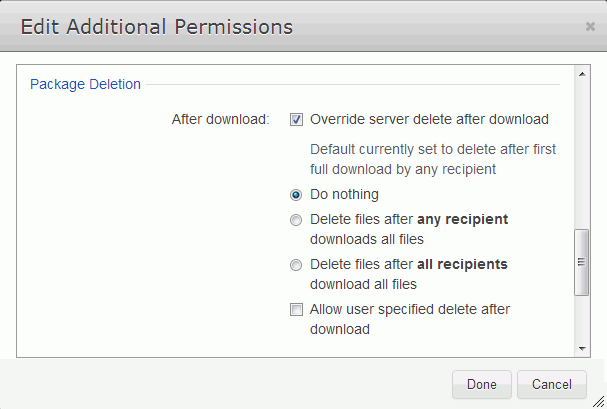Choose delete after any recipient radio button
607x409 pixels.
pyautogui.click(x=296, y=220)
